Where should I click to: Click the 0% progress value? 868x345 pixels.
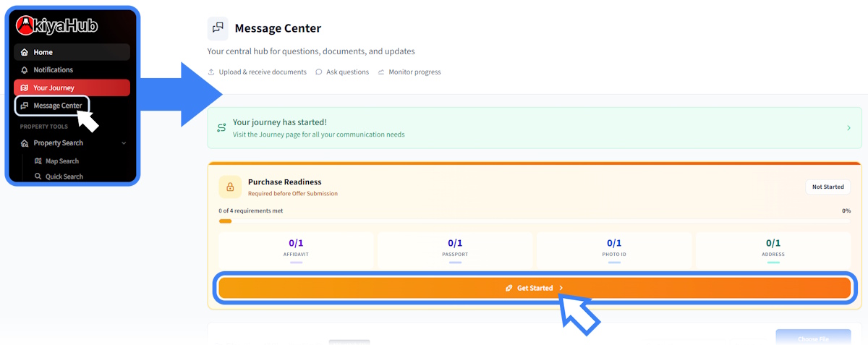click(846, 211)
